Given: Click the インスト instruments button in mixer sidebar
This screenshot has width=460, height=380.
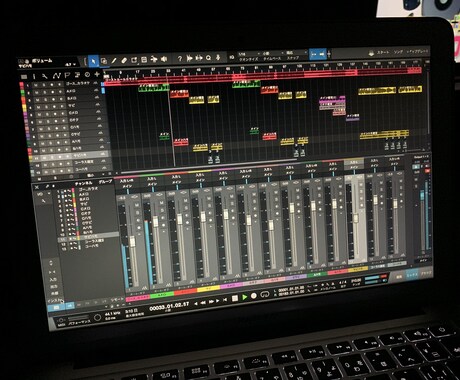Looking at the screenshot, I should coord(54,300).
